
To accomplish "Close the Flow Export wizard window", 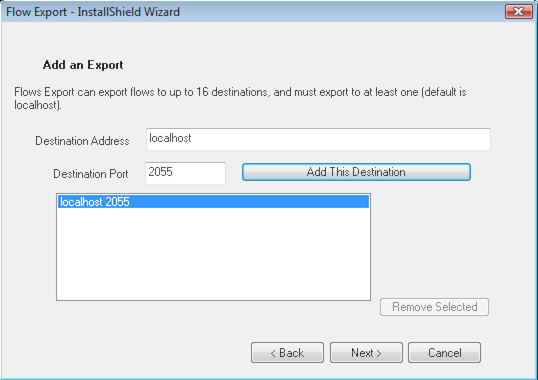I will [x=518, y=12].
